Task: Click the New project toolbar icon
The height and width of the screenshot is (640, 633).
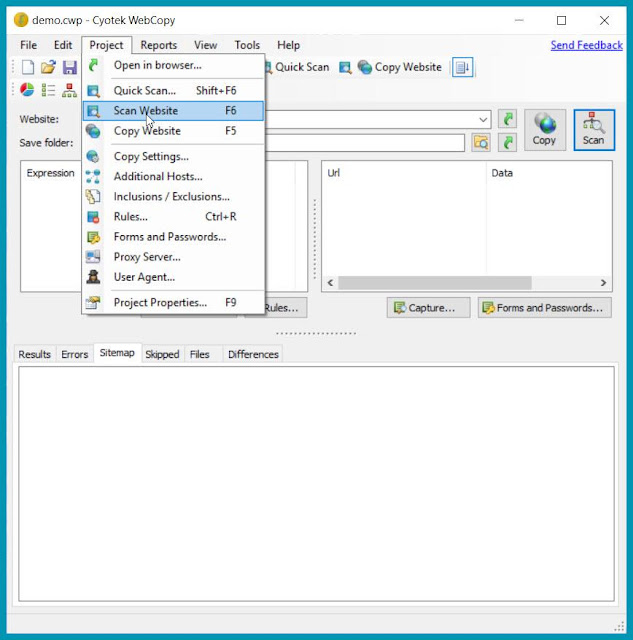Action: 27,67
